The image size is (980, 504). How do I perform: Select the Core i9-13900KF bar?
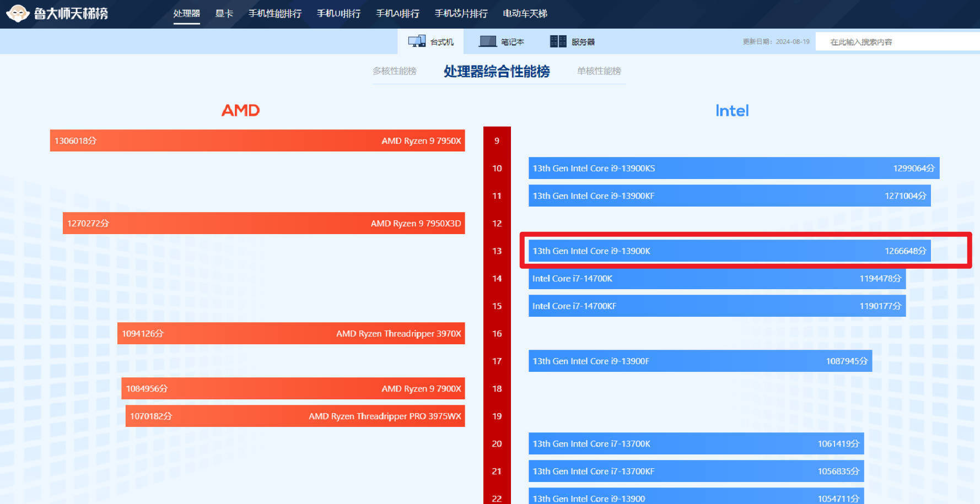(x=730, y=196)
